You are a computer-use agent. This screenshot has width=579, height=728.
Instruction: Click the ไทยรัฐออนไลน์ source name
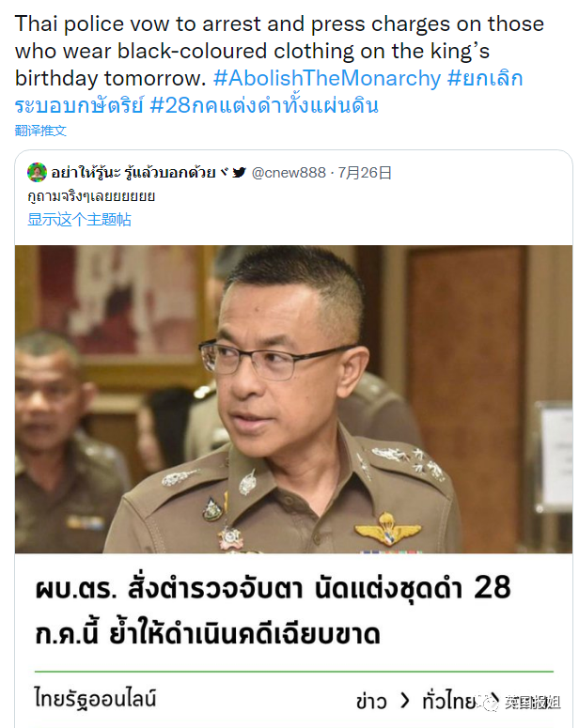95,698
